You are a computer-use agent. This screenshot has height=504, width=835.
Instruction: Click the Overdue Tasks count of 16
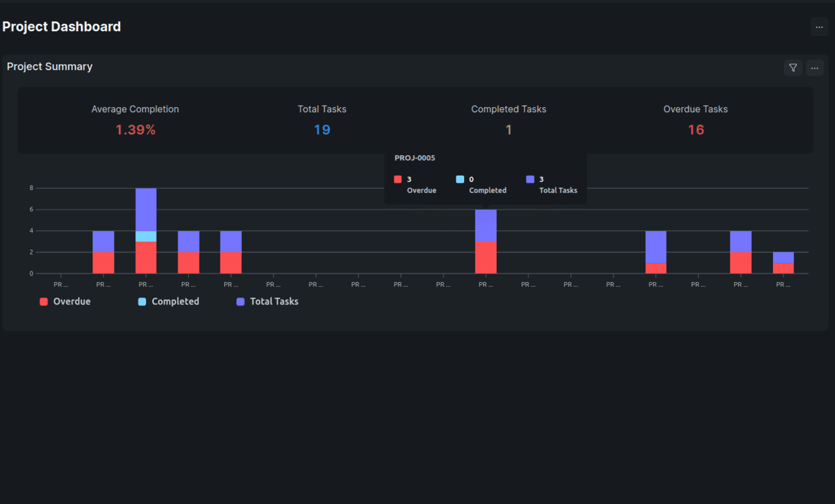pos(695,130)
